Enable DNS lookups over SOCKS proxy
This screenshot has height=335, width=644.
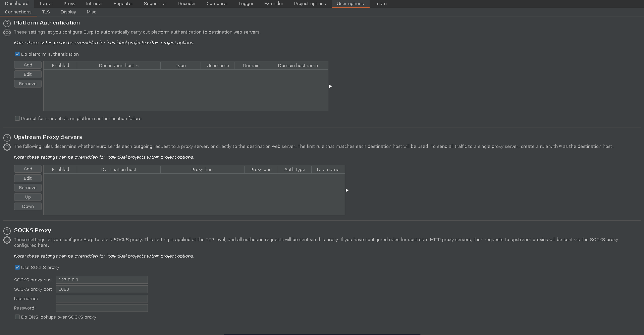tap(17, 317)
